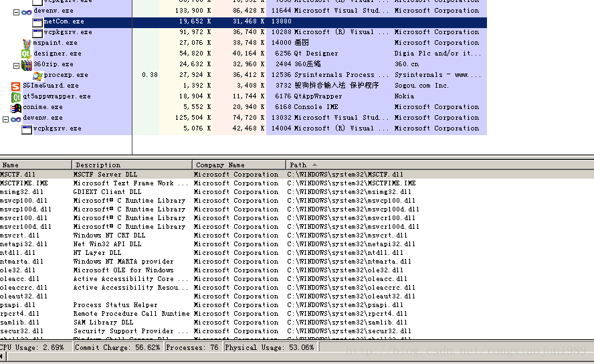Click the 360zip.exe process name
Viewport: 594px width, 364px height.
click(x=54, y=64)
